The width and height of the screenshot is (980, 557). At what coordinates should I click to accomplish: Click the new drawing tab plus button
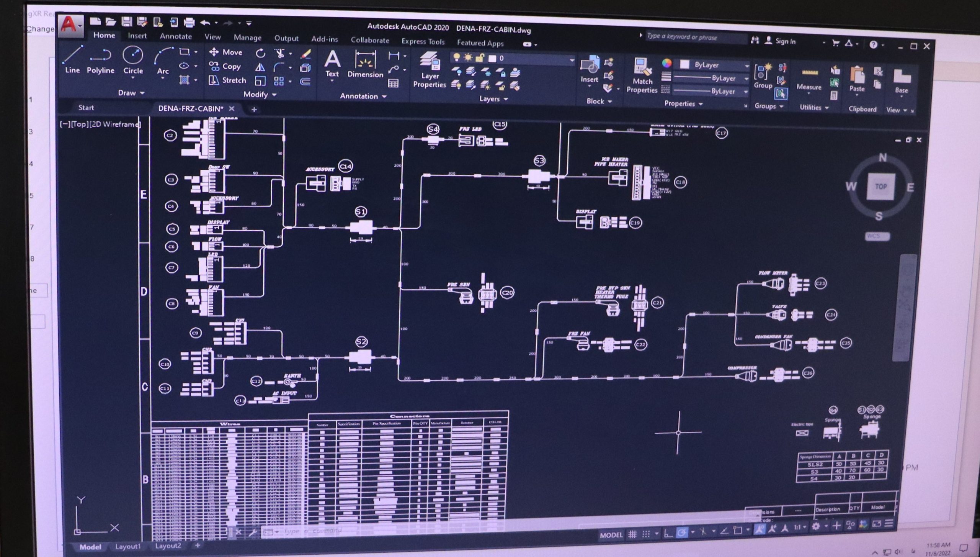(x=254, y=110)
